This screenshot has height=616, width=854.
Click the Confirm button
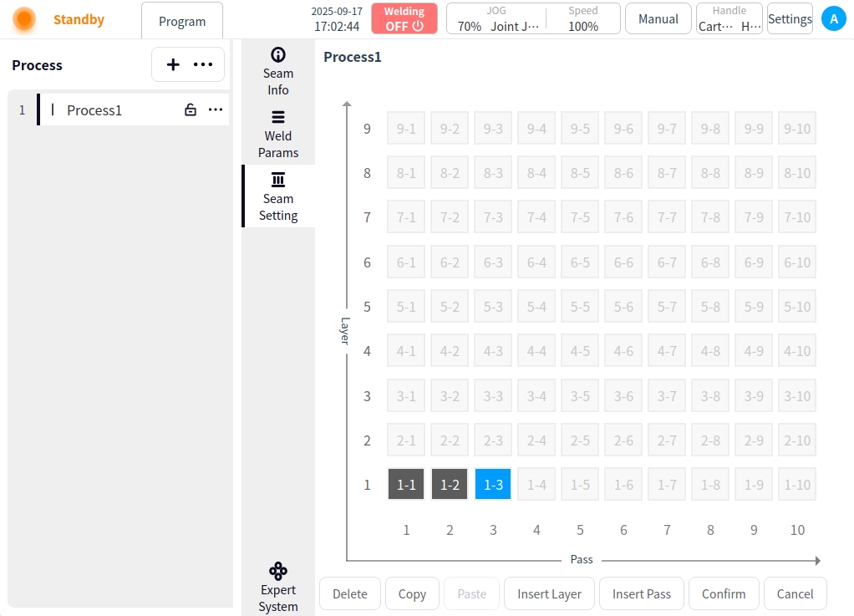[x=724, y=593]
